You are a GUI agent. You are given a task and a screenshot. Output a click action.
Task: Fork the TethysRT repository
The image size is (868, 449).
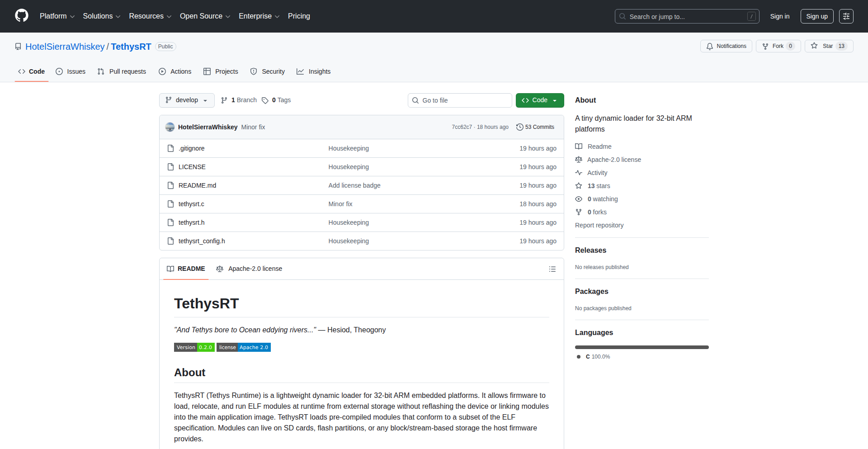(x=778, y=46)
